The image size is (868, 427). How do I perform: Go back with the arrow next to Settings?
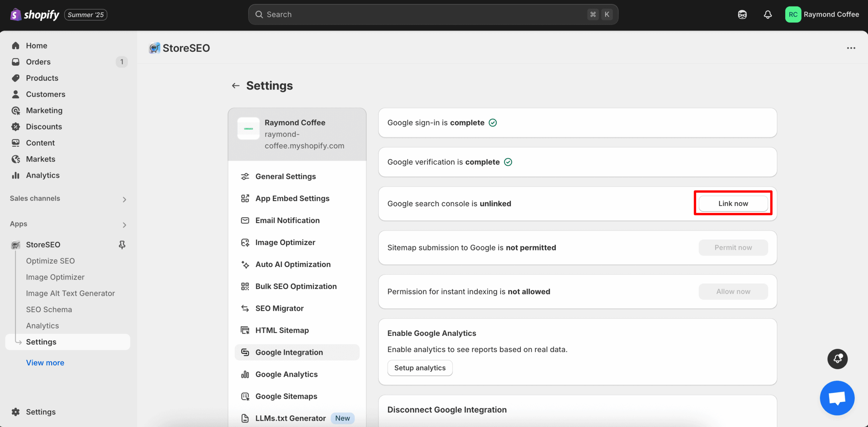point(236,86)
